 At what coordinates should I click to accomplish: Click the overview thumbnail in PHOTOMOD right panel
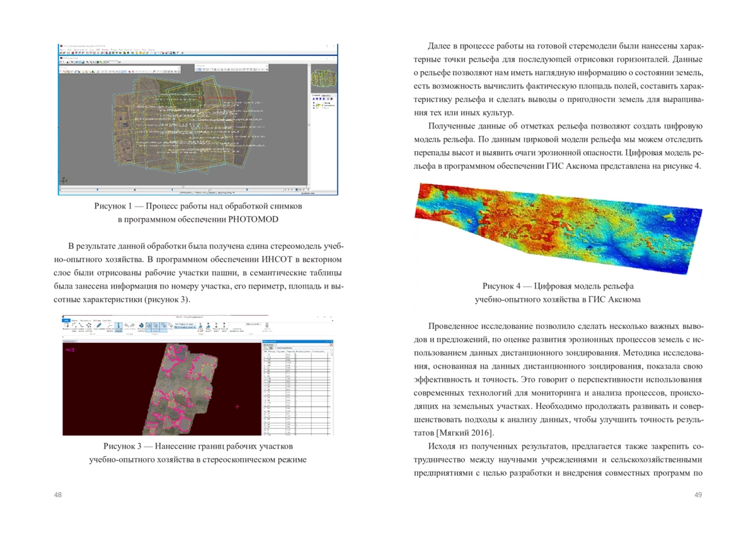[x=323, y=79]
